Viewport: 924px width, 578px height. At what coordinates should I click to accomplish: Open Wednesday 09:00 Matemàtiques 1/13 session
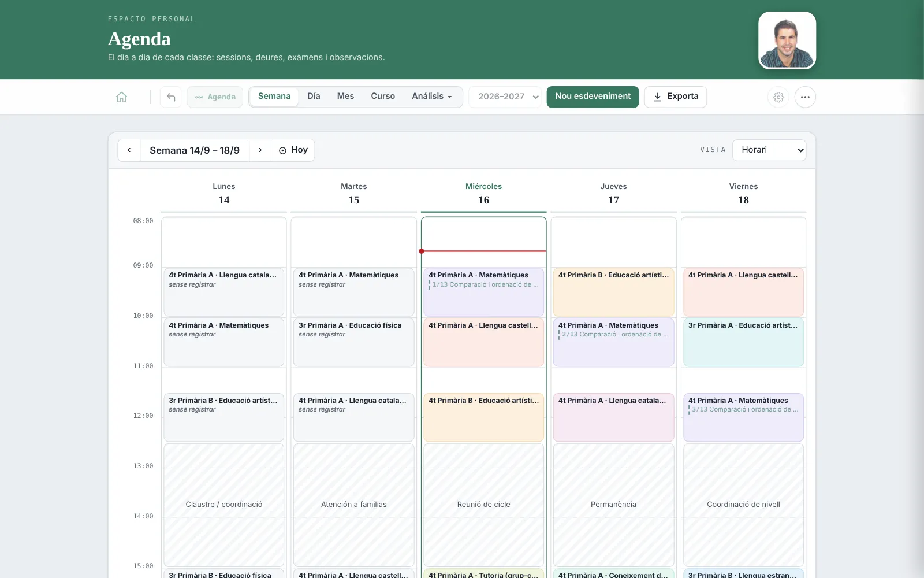point(484,292)
